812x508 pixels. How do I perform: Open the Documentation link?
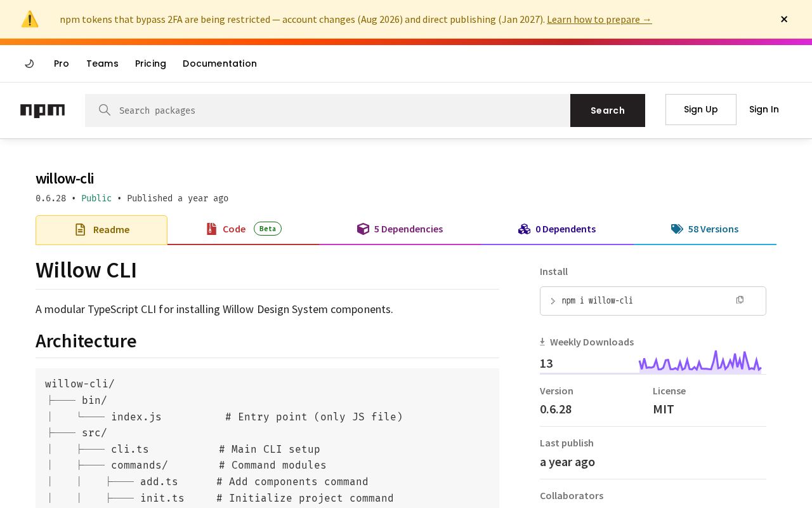coord(219,63)
